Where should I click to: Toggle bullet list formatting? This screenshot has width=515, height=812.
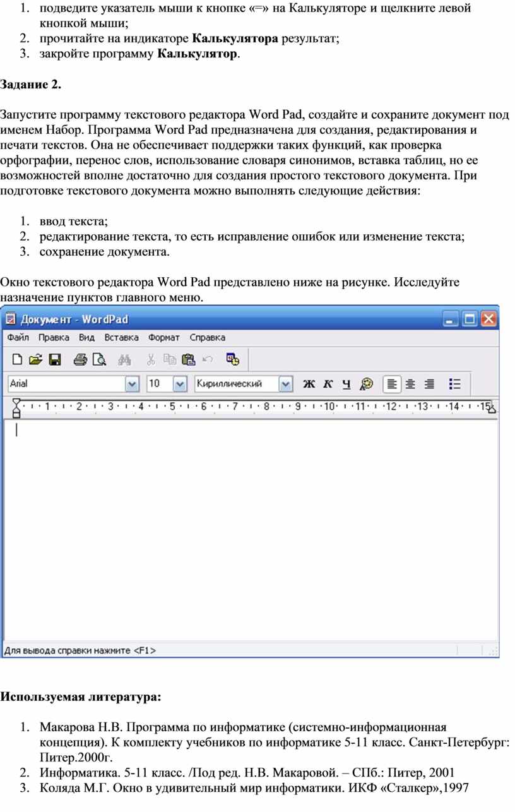pyautogui.click(x=454, y=384)
